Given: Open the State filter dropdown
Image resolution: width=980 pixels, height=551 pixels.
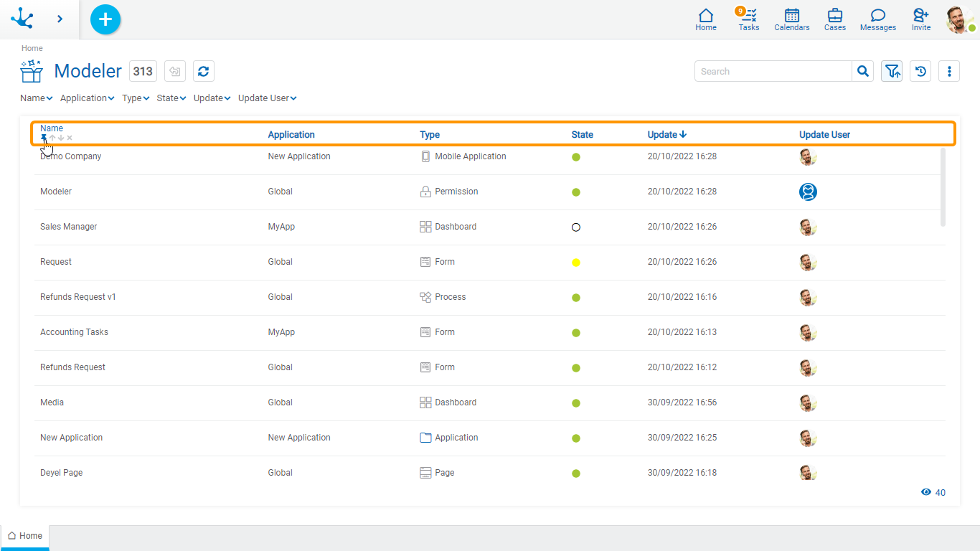Looking at the screenshot, I should (x=171, y=98).
